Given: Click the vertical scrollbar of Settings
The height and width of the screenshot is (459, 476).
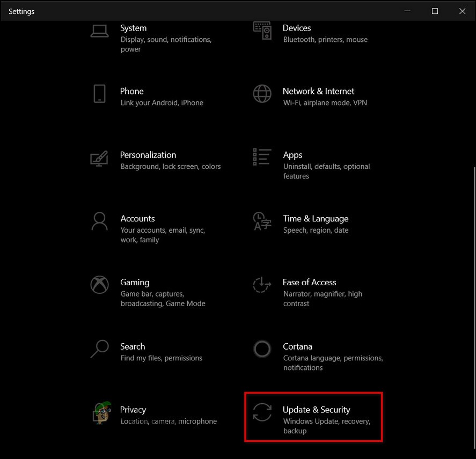Looking at the screenshot, I should pyautogui.click(x=474, y=307).
